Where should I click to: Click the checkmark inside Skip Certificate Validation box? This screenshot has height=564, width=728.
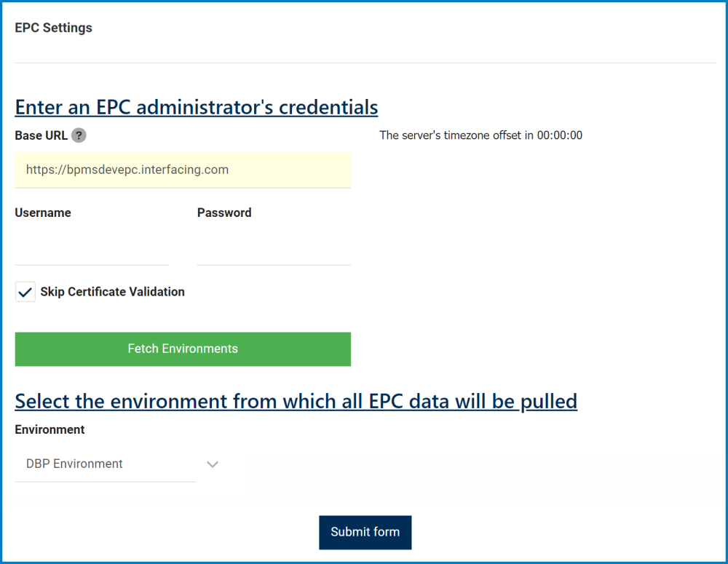(x=25, y=292)
